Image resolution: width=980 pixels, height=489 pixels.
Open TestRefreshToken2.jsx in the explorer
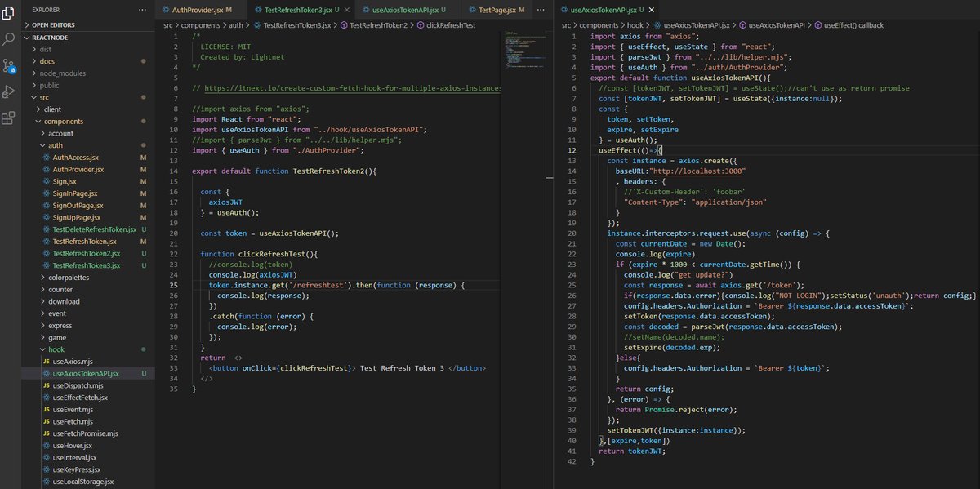tap(88, 253)
